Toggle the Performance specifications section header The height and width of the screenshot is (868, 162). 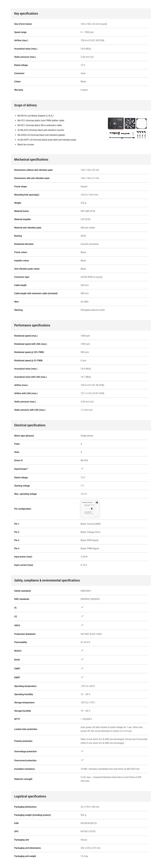81,325
